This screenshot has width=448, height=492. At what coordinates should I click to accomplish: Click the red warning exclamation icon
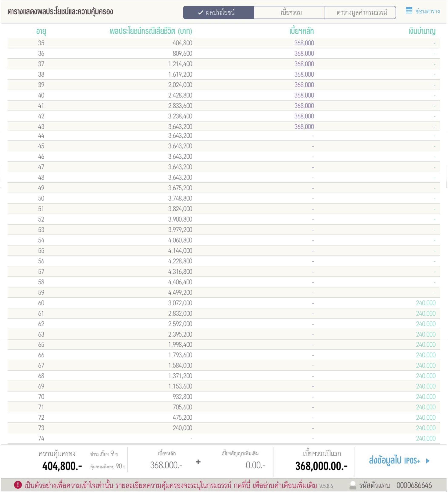[18, 485]
